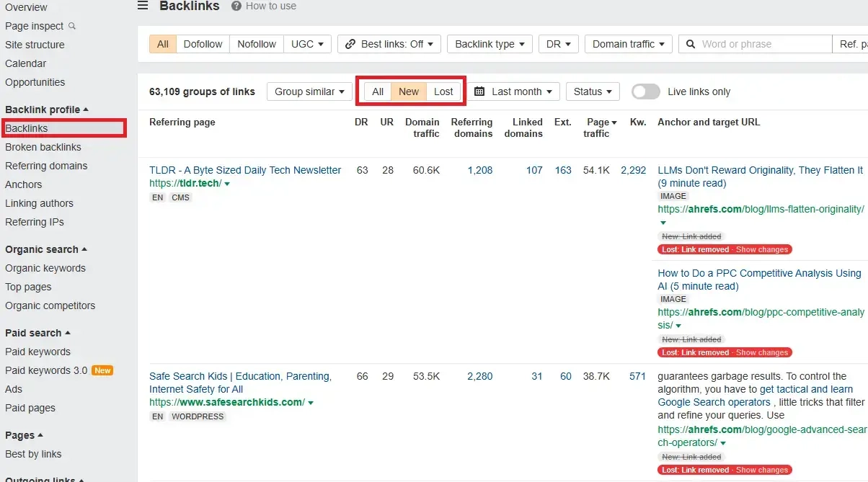Image resolution: width=868 pixels, height=482 pixels.
Task: Toggle the Live links only switch
Action: click(x=645, y=92)
